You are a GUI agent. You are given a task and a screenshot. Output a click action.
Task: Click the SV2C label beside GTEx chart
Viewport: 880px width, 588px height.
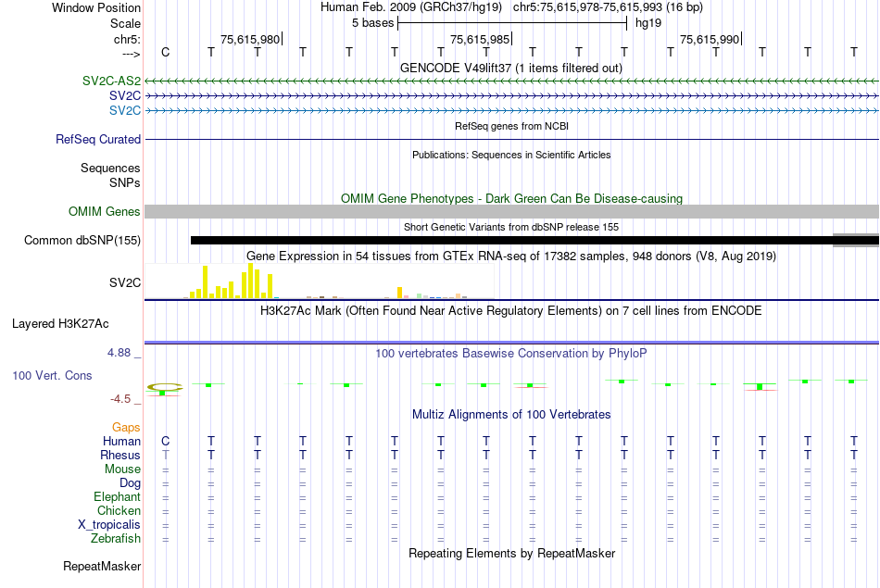(x=125, y=282)
